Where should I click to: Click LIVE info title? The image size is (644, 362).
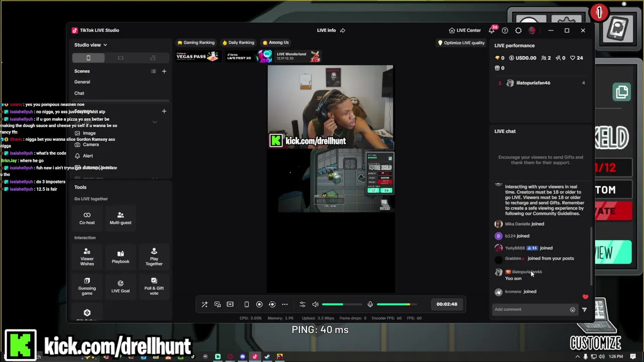pyautogui.click(x=327, y=30)
